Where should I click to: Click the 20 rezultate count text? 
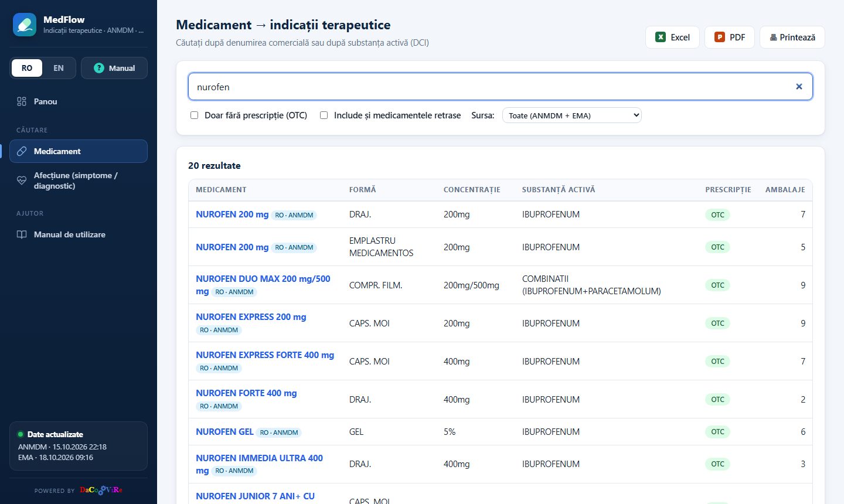point(215,166)
